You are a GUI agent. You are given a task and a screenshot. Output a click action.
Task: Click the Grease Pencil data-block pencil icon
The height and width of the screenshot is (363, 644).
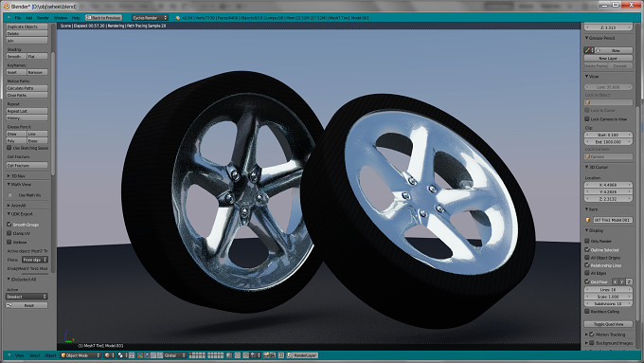point(588,50)
